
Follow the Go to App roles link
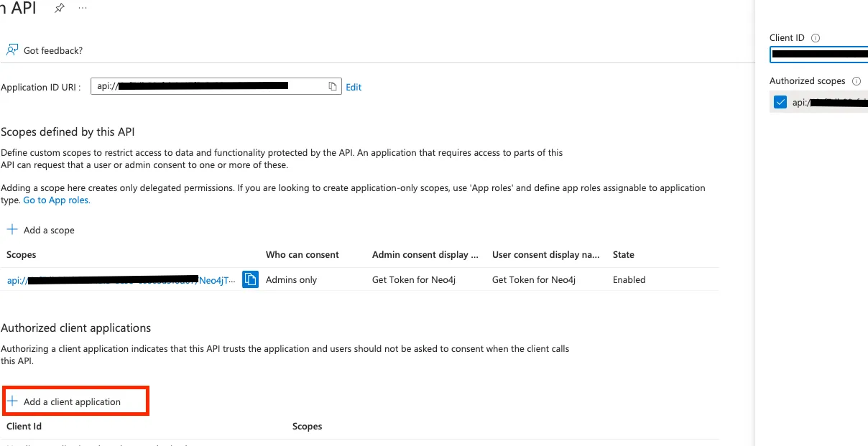point(57,200)
